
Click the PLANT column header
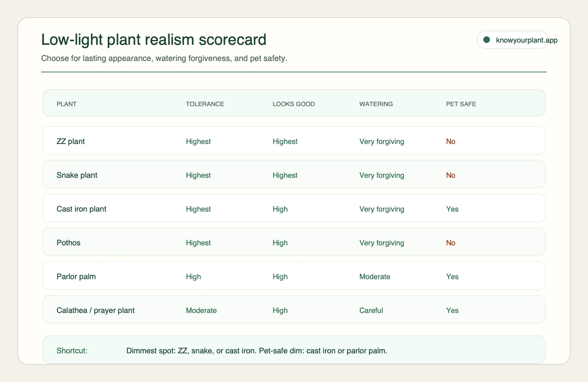click(67, 104)
